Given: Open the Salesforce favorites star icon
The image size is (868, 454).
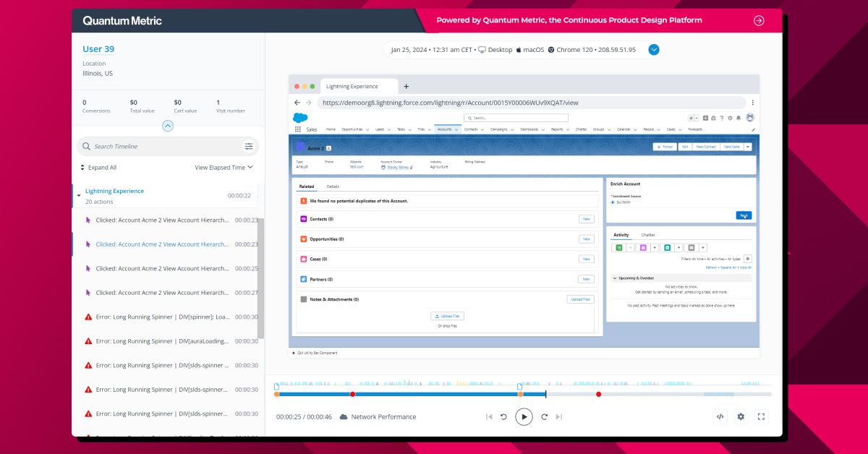Looking at the screenshot, I should (691, 118).
